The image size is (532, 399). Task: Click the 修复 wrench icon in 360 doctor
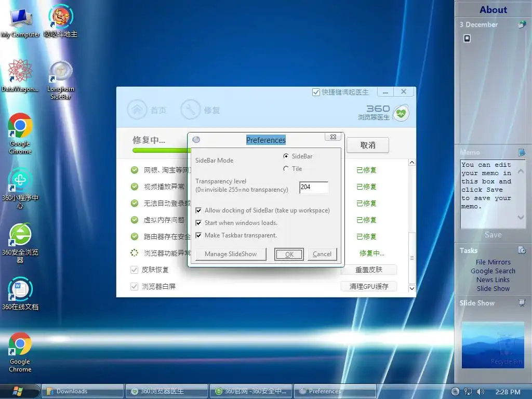point(190,110)
